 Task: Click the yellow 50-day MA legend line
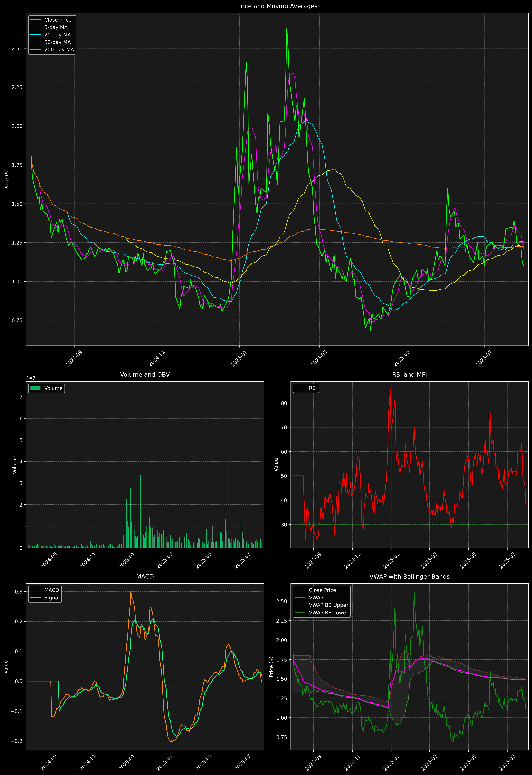click(35, 42)
